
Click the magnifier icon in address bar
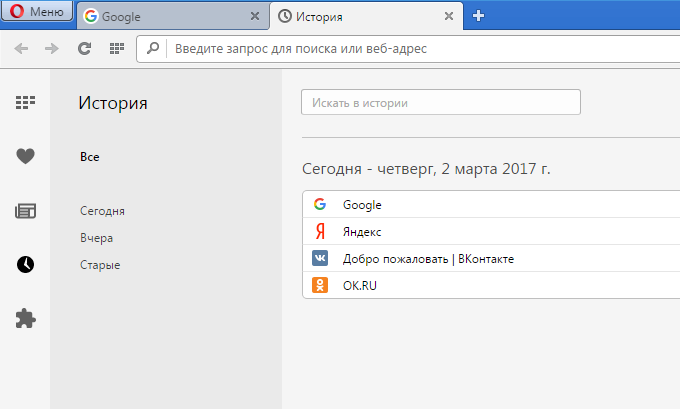click(x=153, y=48)
